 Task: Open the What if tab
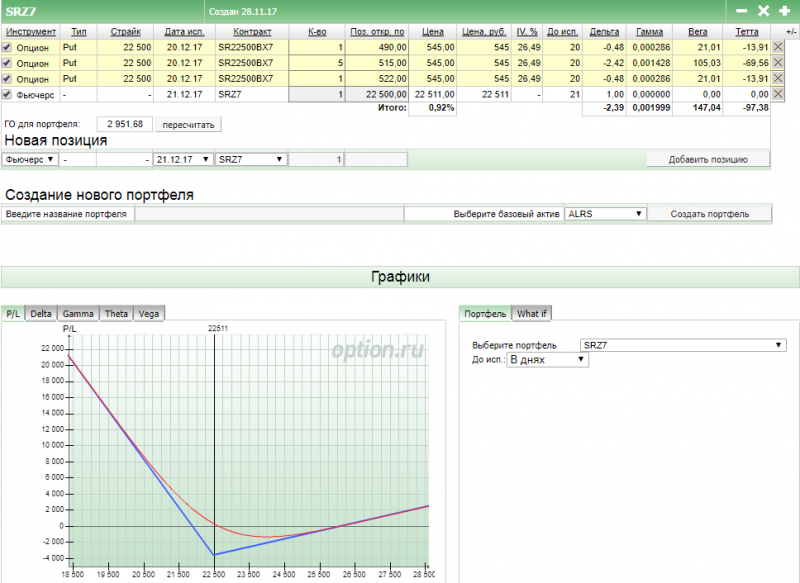point(531,314)
